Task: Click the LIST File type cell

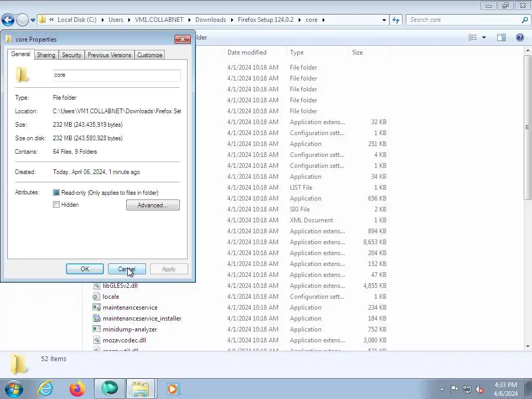Action: click(301, 187)
